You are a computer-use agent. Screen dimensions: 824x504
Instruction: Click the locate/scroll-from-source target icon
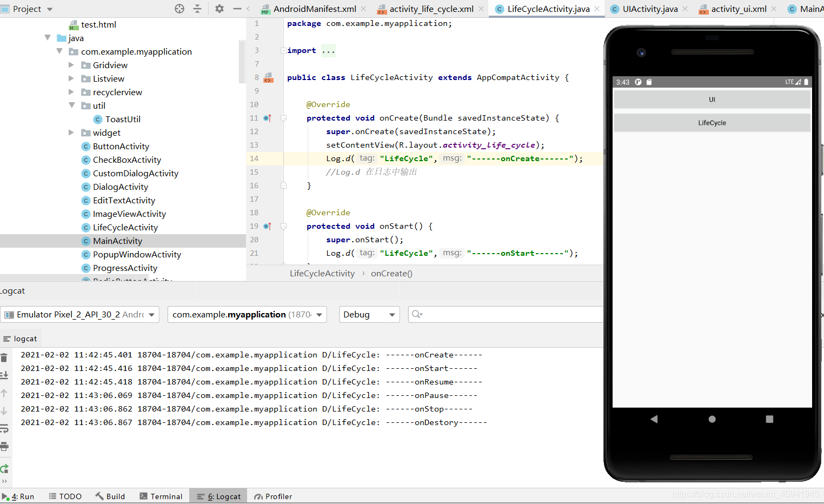(x=180, y=9)
